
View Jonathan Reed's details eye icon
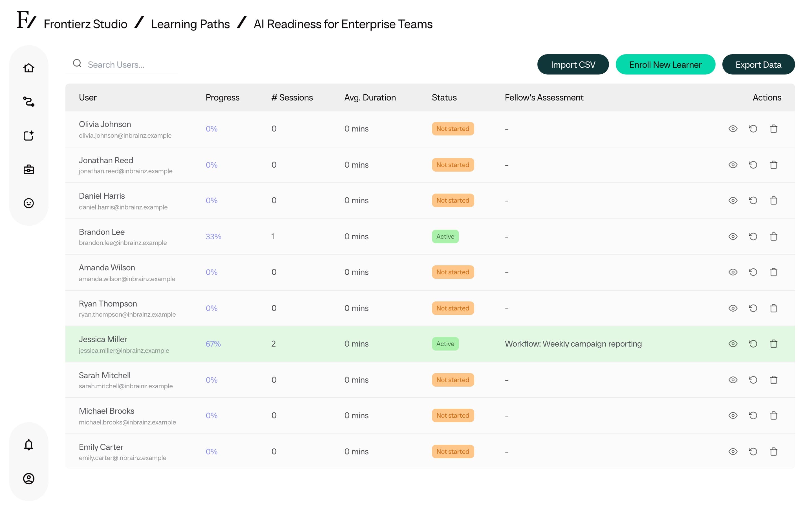point(733,165)
